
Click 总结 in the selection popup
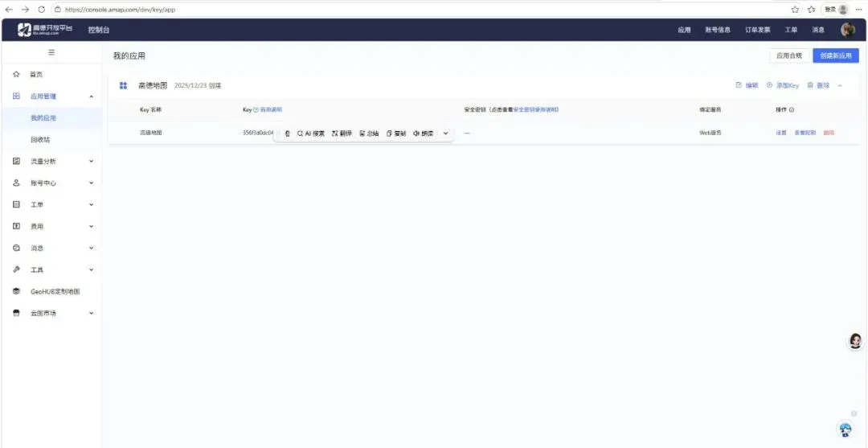pos(369,134)
